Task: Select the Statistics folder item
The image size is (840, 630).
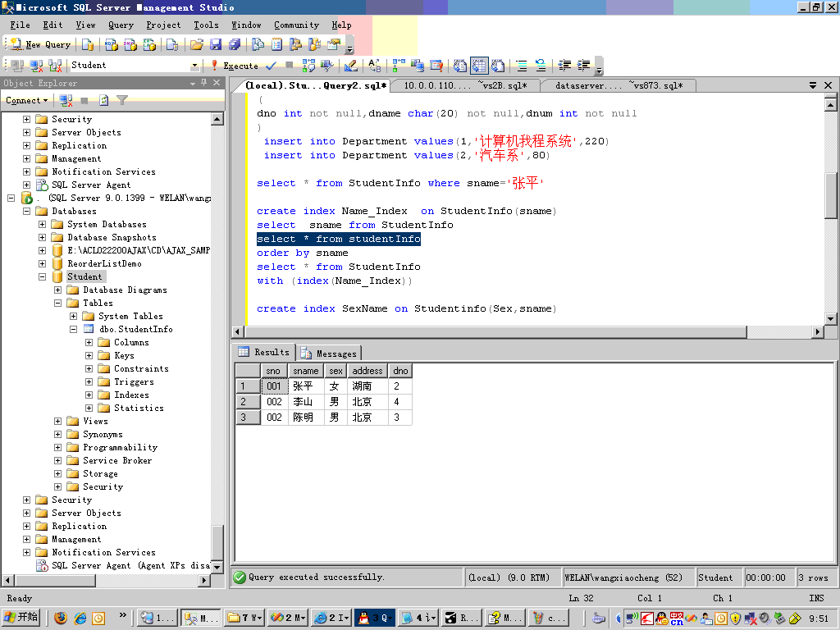Action: click(139, 408)
